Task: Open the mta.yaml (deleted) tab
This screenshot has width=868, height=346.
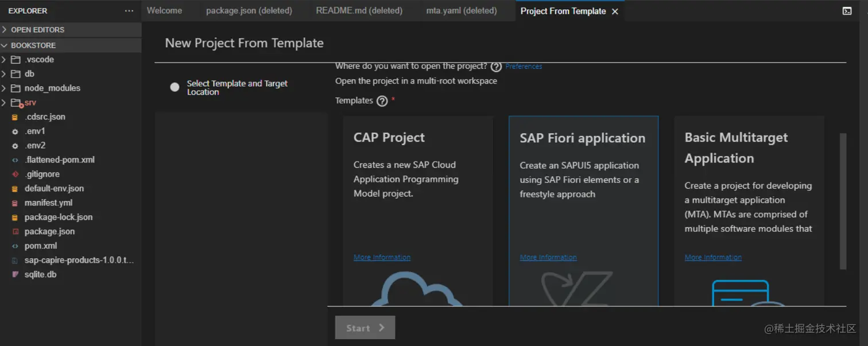Action: [461, 11]
